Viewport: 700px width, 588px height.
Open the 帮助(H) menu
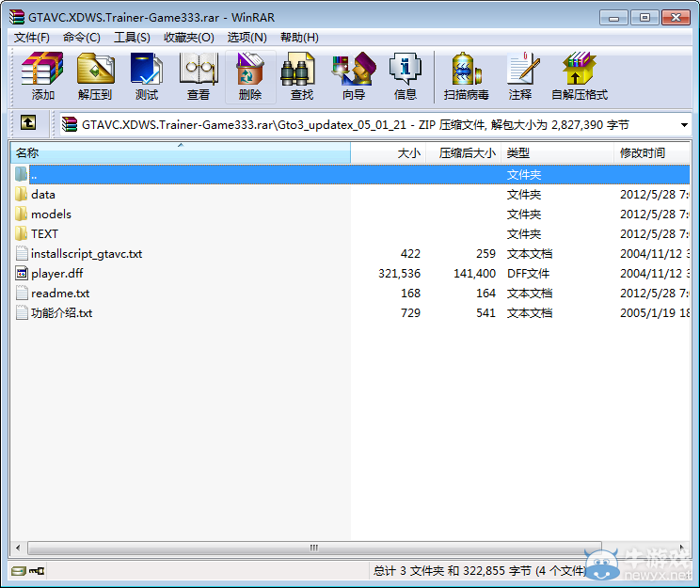click(x=299, y=38)
